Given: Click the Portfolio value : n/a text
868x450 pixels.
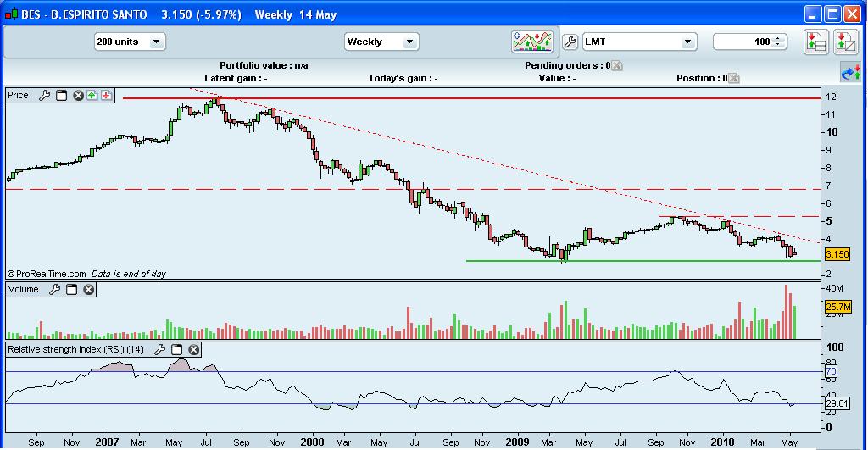Looking at the screenshot, I should coord(264,65).
